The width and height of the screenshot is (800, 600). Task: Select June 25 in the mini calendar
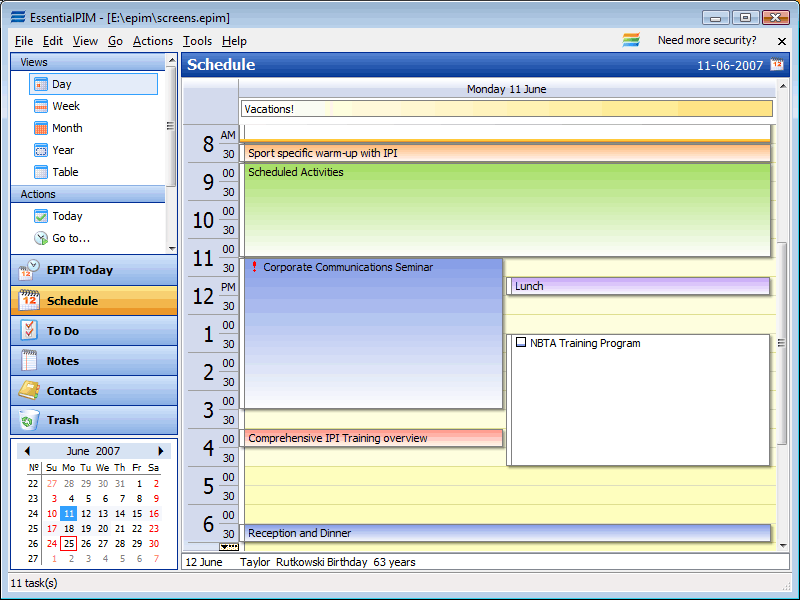tap(69, 544)
